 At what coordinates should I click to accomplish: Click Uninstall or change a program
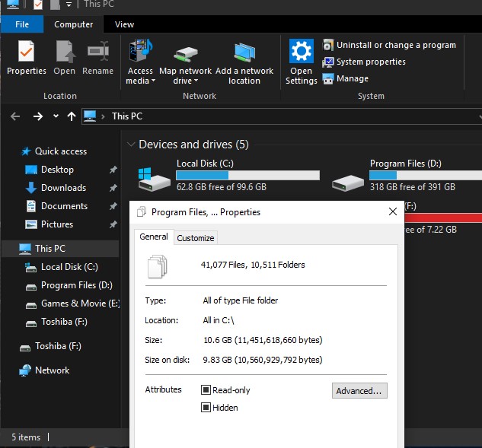pyautogui.click(x=389, y=45)
